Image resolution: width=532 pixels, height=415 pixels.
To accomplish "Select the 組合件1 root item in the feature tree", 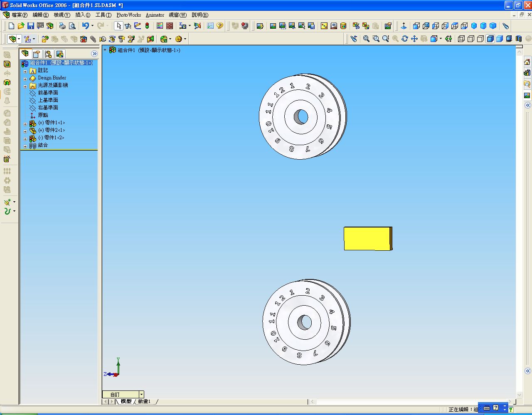I will point(61,63).
